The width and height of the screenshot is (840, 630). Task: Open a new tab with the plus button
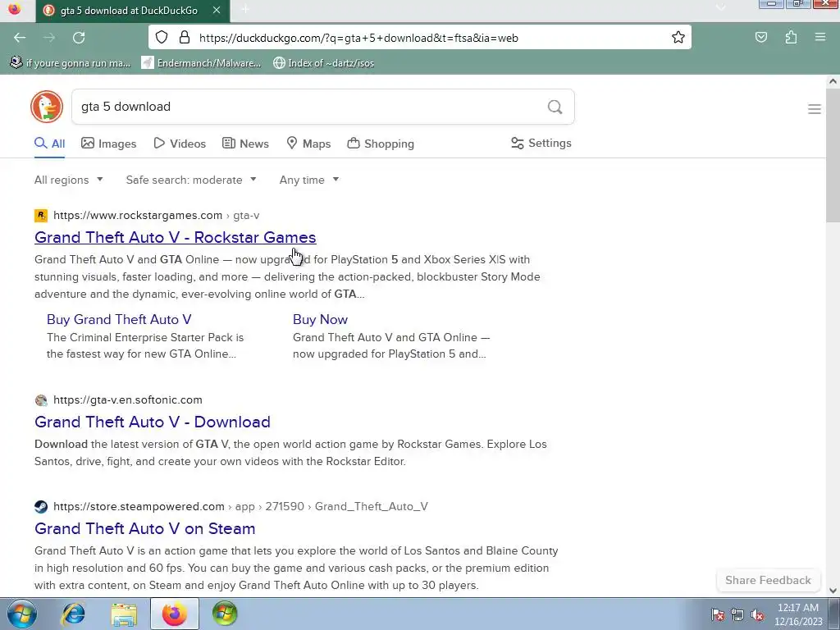point(244,10)
